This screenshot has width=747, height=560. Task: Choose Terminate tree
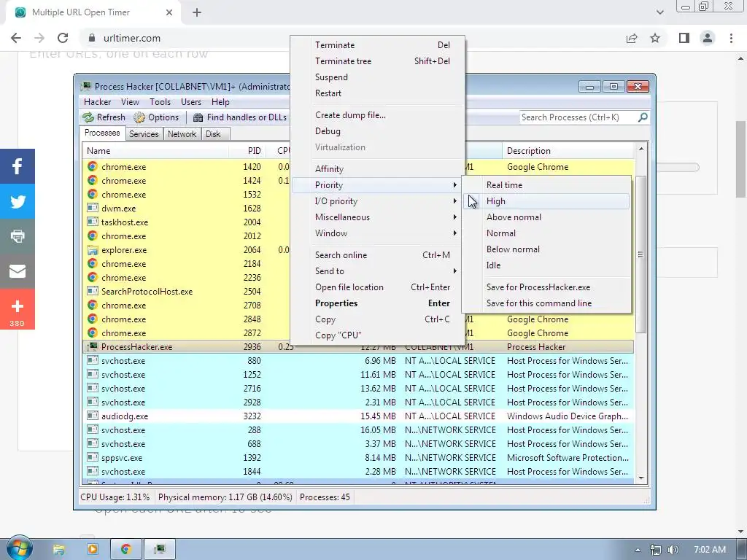pos(378,61)
